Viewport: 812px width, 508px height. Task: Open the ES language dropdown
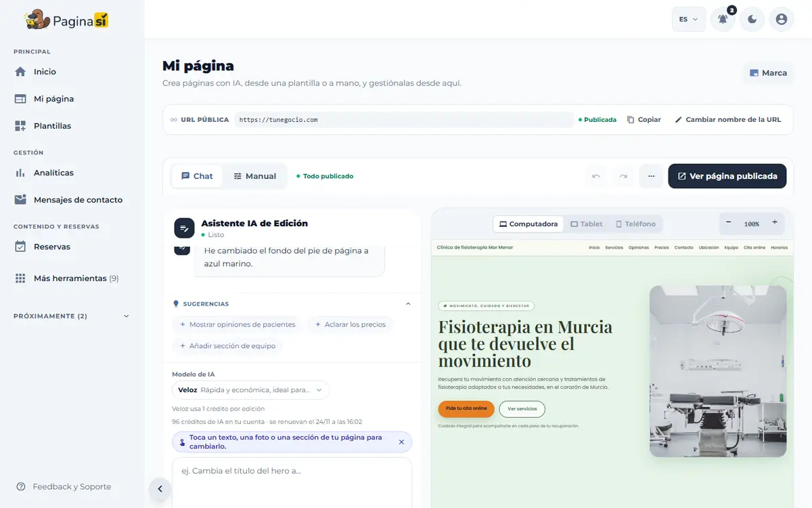[x=688, y=20]
